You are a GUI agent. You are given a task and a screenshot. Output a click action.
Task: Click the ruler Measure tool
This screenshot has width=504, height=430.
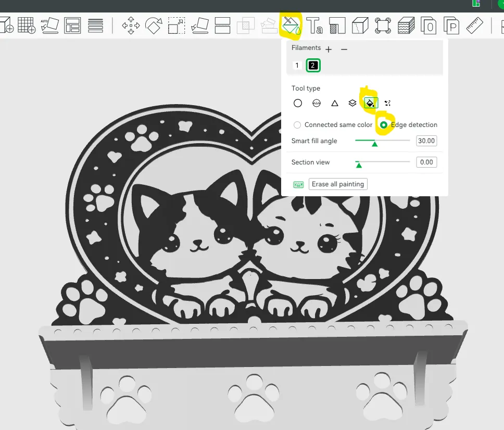click(474, 25)
